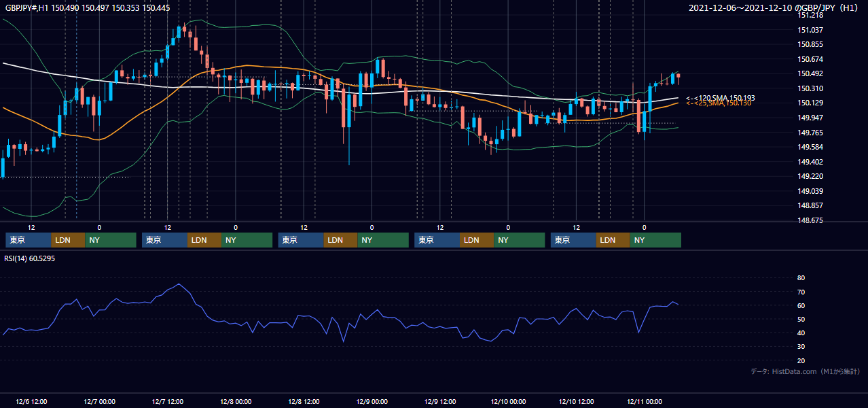
Task: Click the LDN session box for 12/10
Action: click(x=613, y=240)
